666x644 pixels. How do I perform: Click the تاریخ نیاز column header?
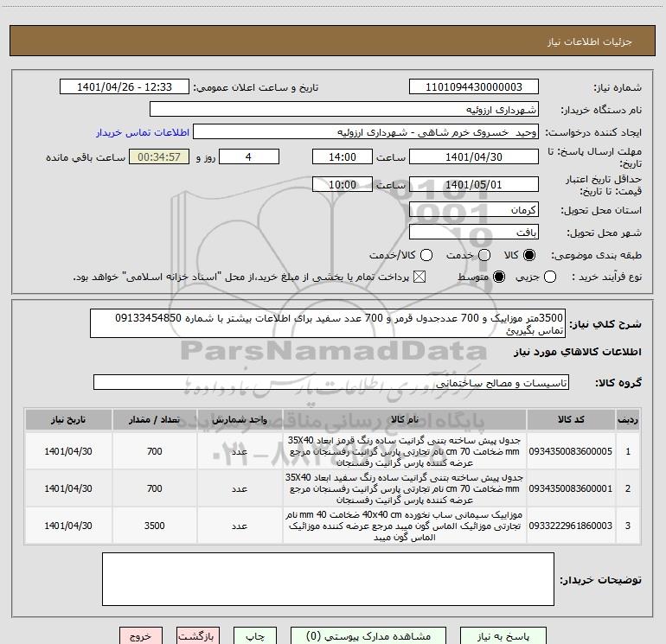pyautogui.click(x=68, y=420)
